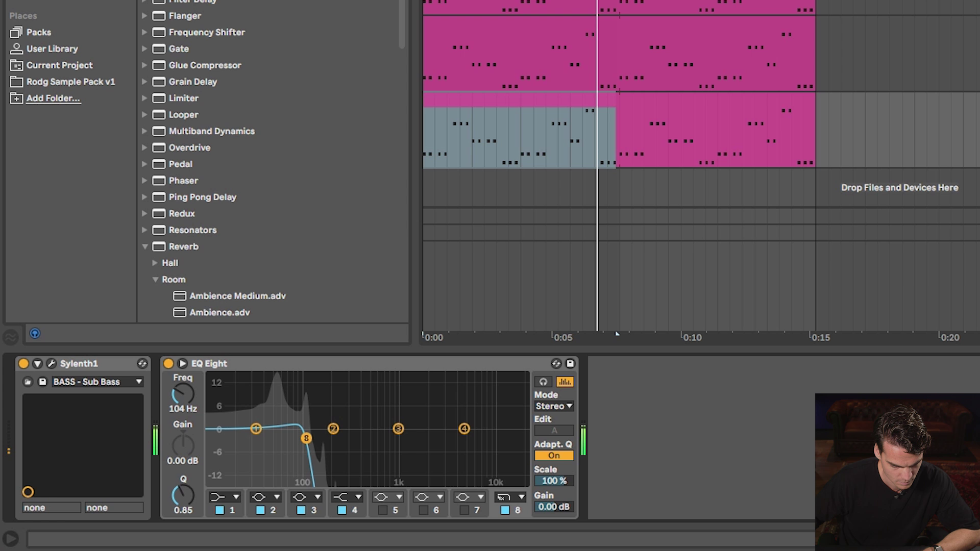Image resolution: width=980 pixels, height=551 pixels.
Task: Click the Add Folder... link
Action: [x=53, y=98]
